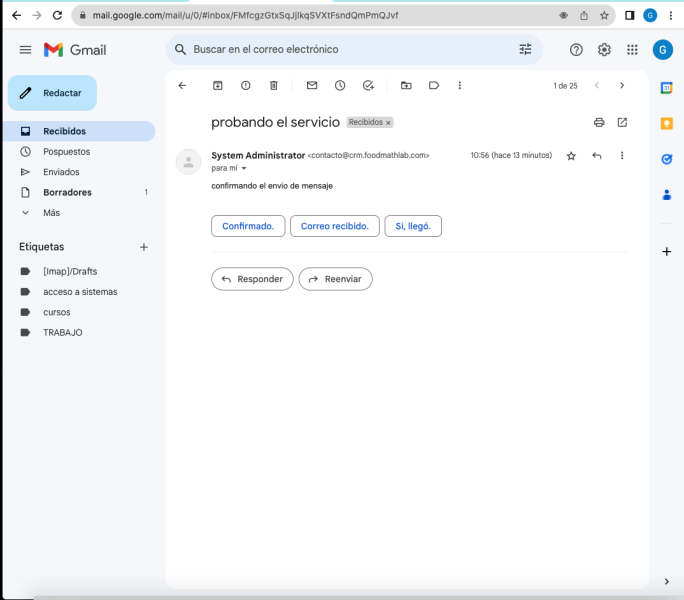Open email in new window

click(x=622, y=123)
